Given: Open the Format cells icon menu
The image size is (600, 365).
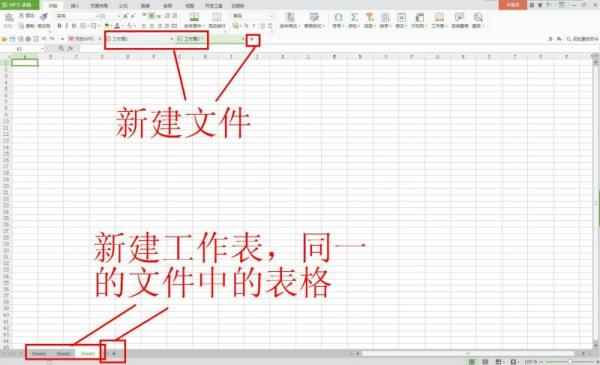Looking at the screenshot, I should pos(401,17).
